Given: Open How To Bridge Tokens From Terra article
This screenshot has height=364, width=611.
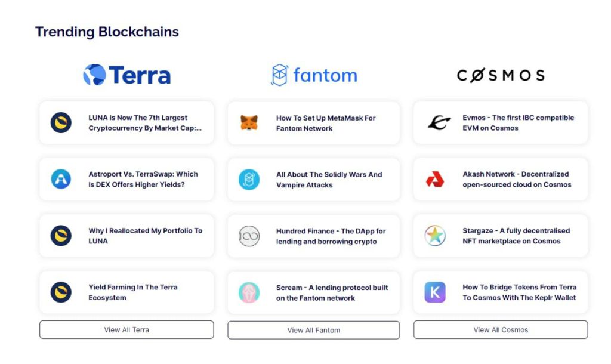Looking at the screenshot, I should tap(501, 292).
